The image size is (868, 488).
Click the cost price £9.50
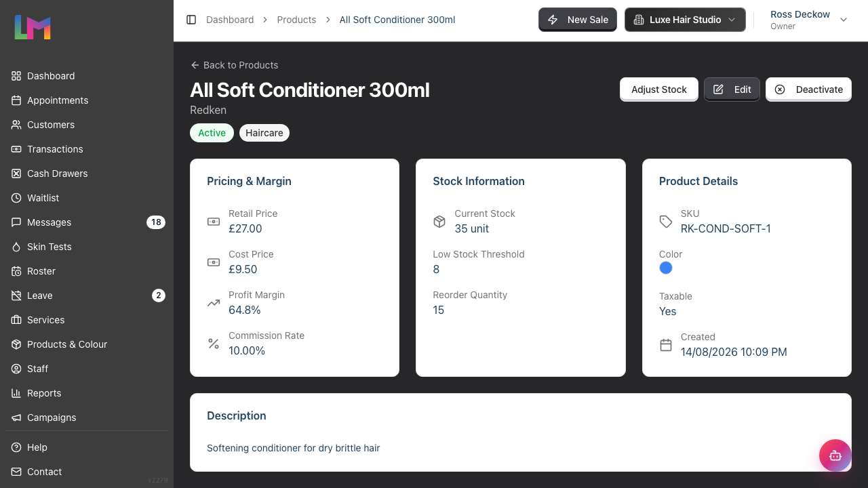click(243, 269)
